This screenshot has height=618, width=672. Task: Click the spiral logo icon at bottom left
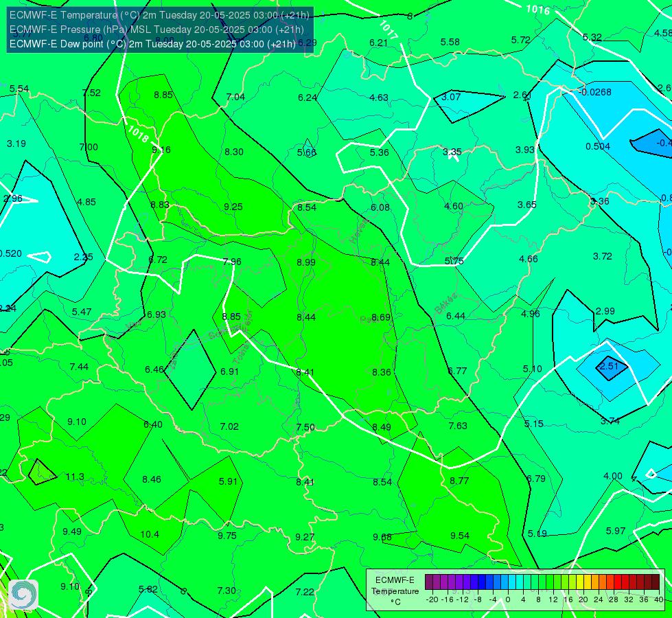tap(23, 595)
